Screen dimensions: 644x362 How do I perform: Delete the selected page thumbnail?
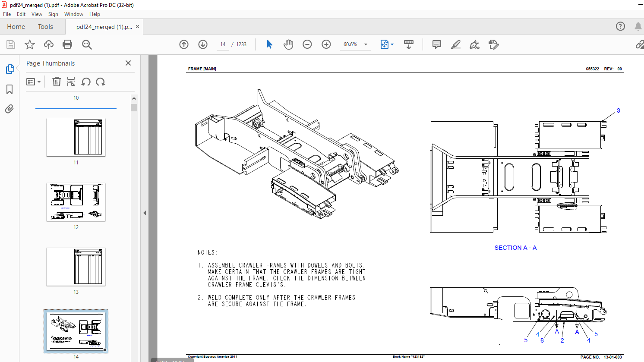[57, 82]
